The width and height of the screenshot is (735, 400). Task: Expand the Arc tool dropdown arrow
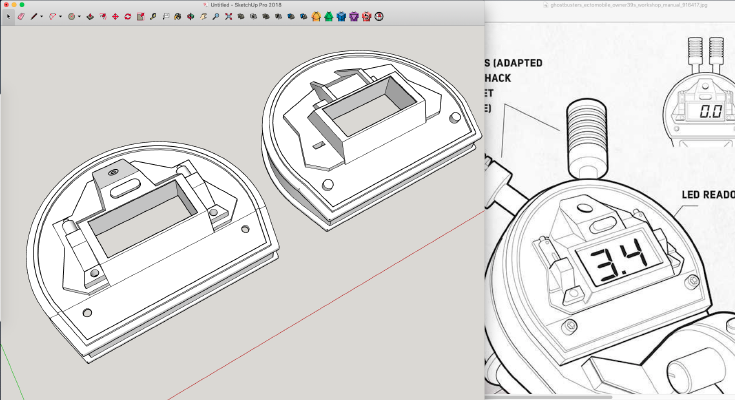click(x=60, y=17)
